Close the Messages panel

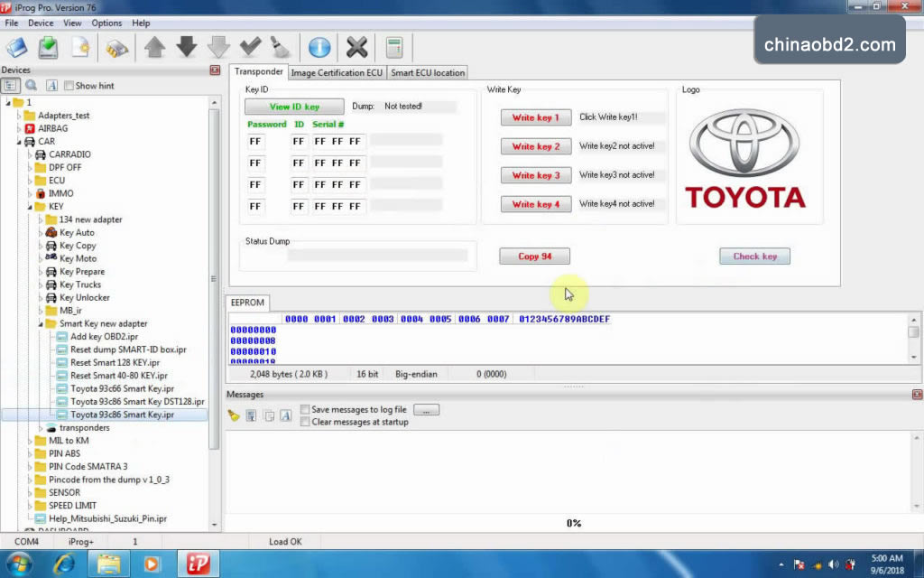point(917,394)
